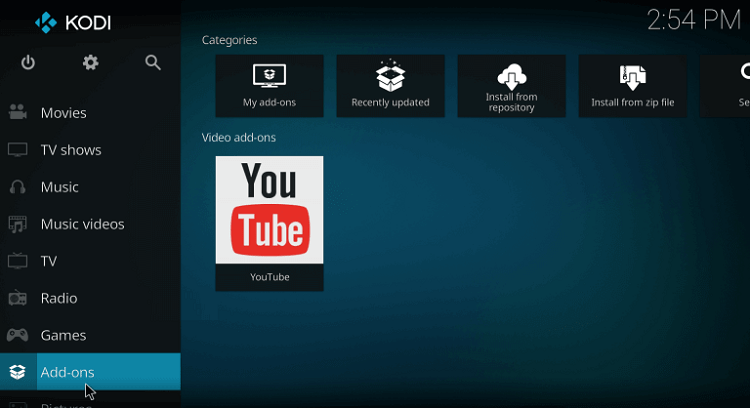
Task: Open Games menu label
Action: 63,335
